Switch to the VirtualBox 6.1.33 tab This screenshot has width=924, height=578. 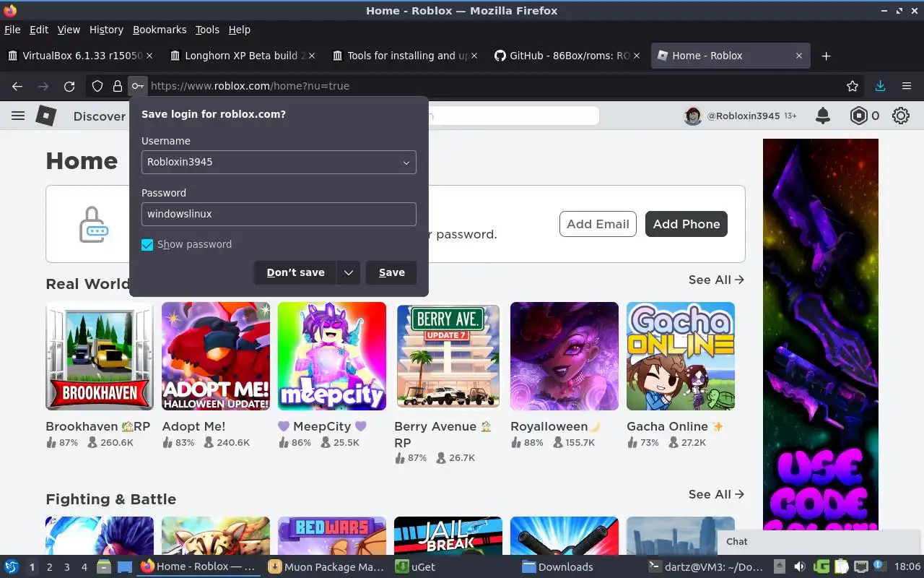tap(81, 56)
